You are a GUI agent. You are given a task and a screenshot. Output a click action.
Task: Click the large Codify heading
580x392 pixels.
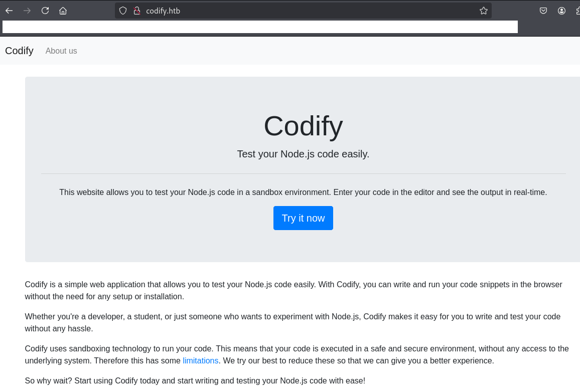(303, 126)
